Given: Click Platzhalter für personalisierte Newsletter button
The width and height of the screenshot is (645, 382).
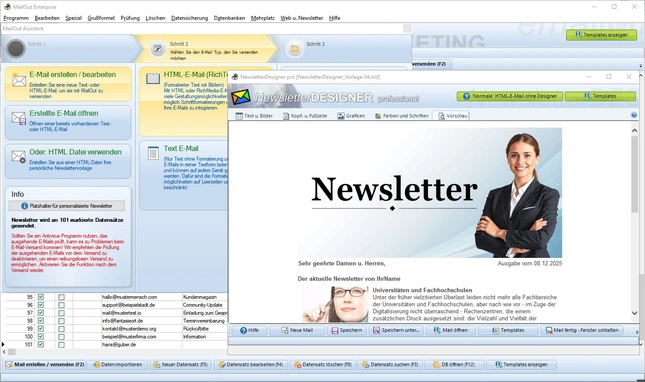Looking at the screenshot, I should pyautogui.click(x=67, y=206).
